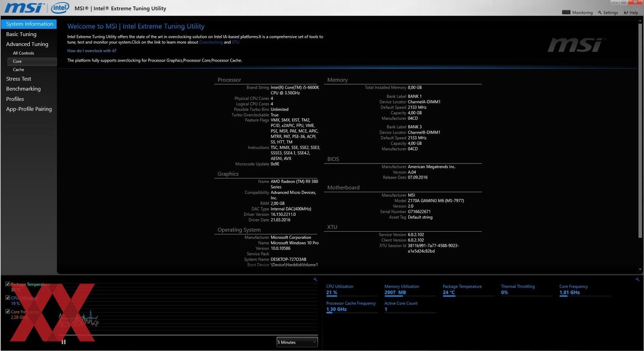This screenshot has height=351, width=644.
Task: Click driver version 16.150.2211.0
Action: point(283,215)
